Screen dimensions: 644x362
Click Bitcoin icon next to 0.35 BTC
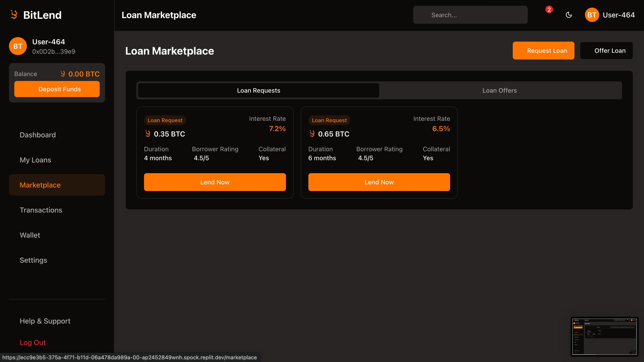[x=148, y=134]
